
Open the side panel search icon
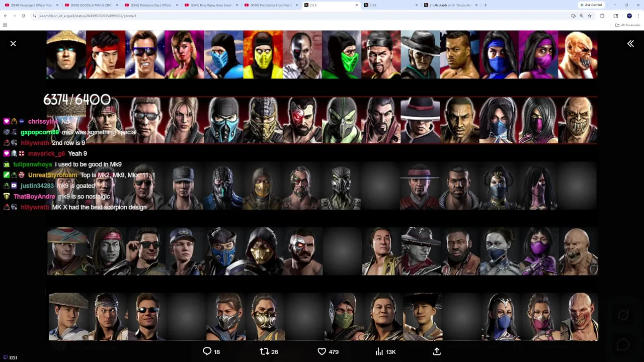[x=616, y=16]
